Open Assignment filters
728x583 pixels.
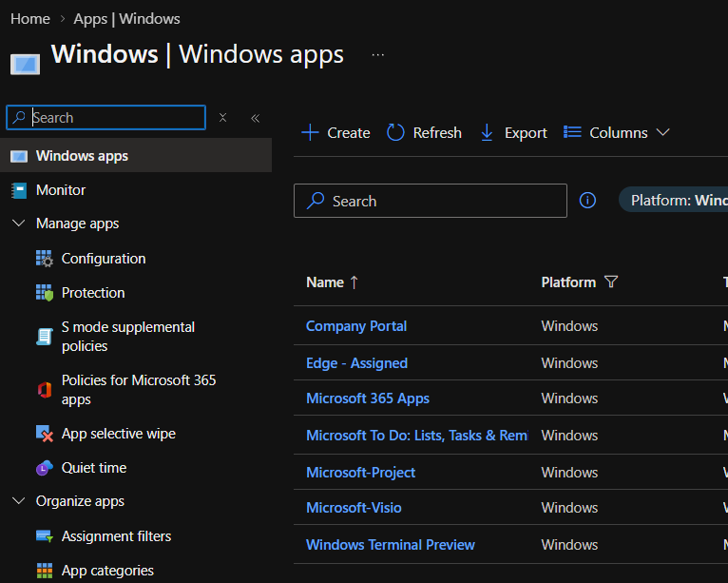click(x=116, y=536)
